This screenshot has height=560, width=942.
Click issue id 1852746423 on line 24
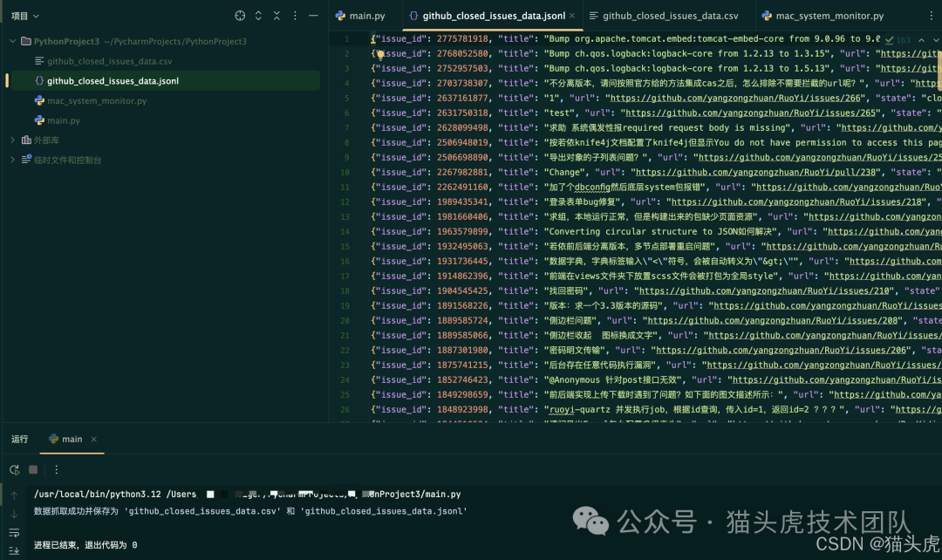click(462, 379)
